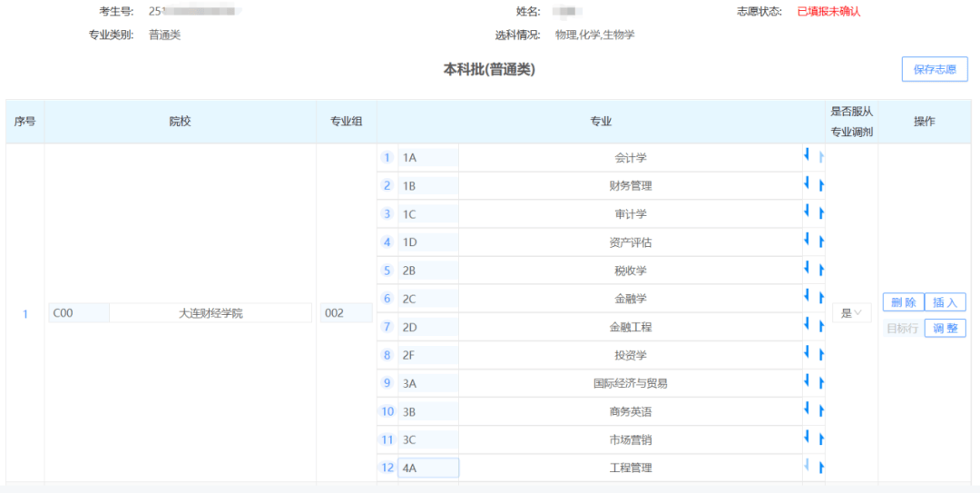Click the 审计学 major name cell
Viewport: 980px width, 493px height.
(x=631, y=214)
